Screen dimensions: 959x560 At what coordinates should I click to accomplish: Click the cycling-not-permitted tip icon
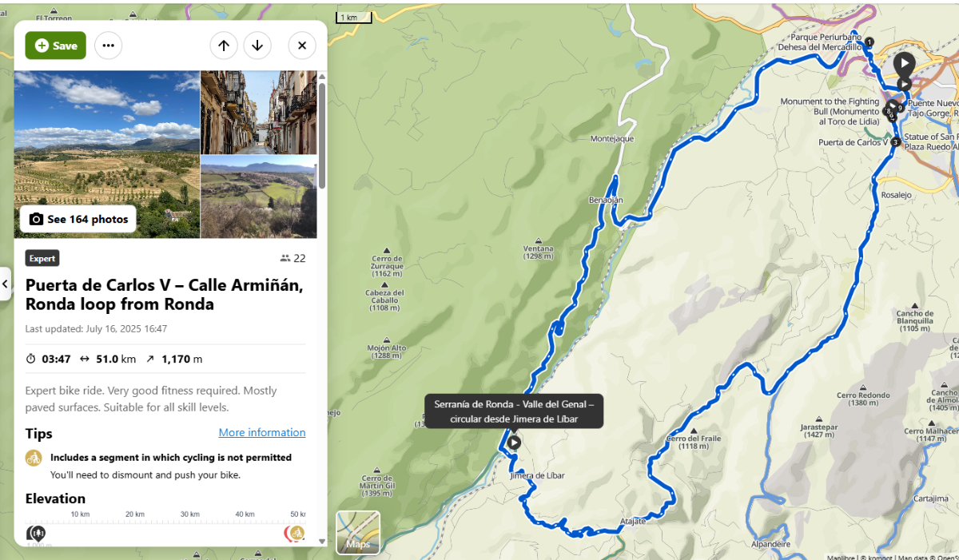34,458
